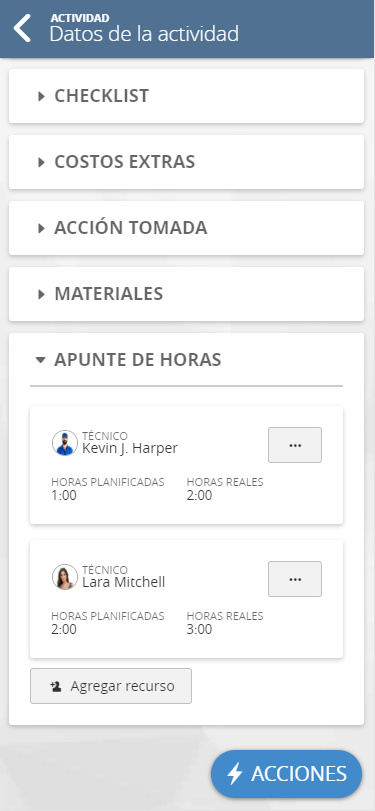375x811 pixels.
Task: Expand the ACCIÓN TOMADA section arrow
Action: [x=41, y=228]
